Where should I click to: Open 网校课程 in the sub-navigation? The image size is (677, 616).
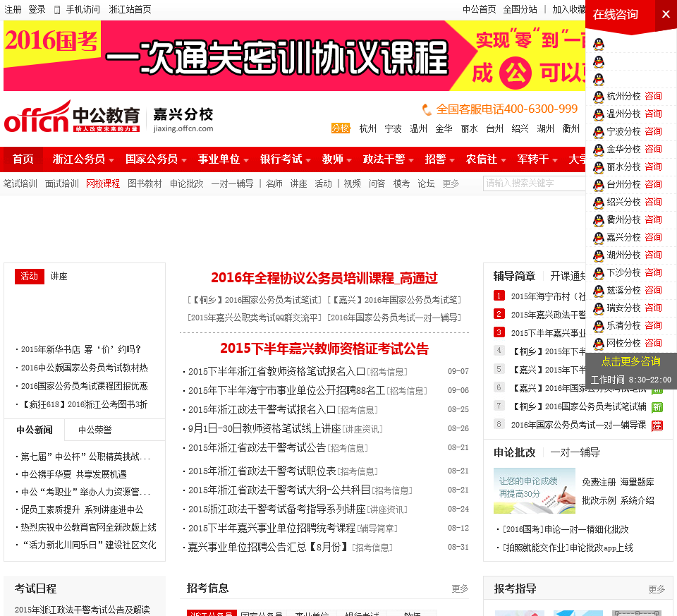pyautogui.click(x=103, y=183)
